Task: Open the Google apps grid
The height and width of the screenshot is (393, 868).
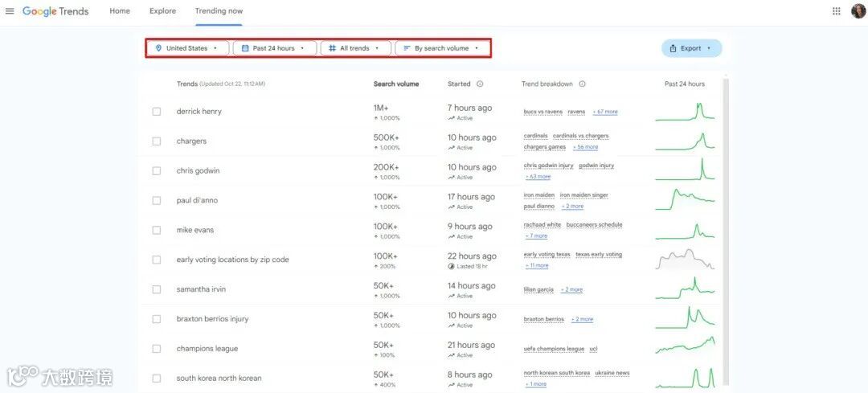Action: click(837, 11)
